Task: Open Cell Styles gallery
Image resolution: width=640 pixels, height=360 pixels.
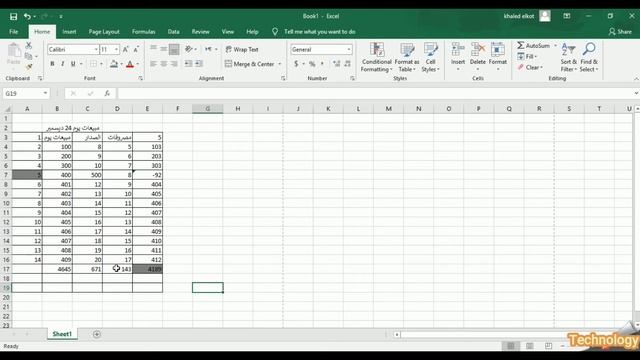Action: click(430, 57)
